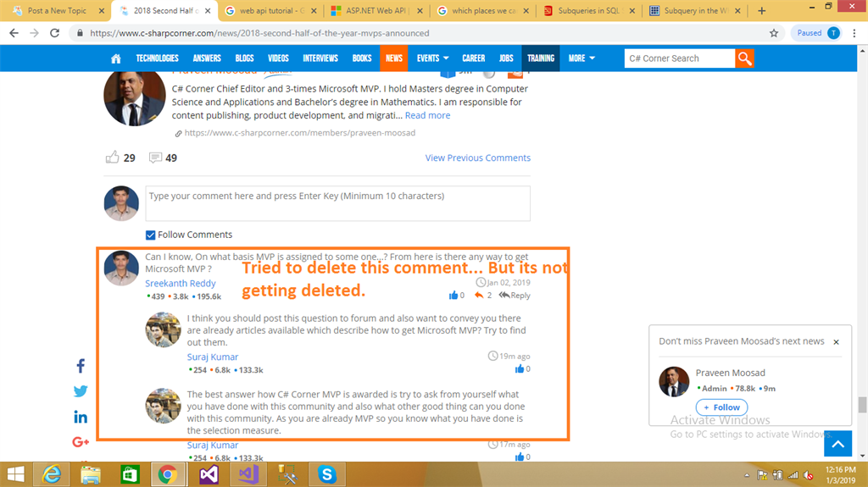This screenshot has width=868, height=487.
Task: Switch to web api tutorial tab
Action: [x=272, y=10]
